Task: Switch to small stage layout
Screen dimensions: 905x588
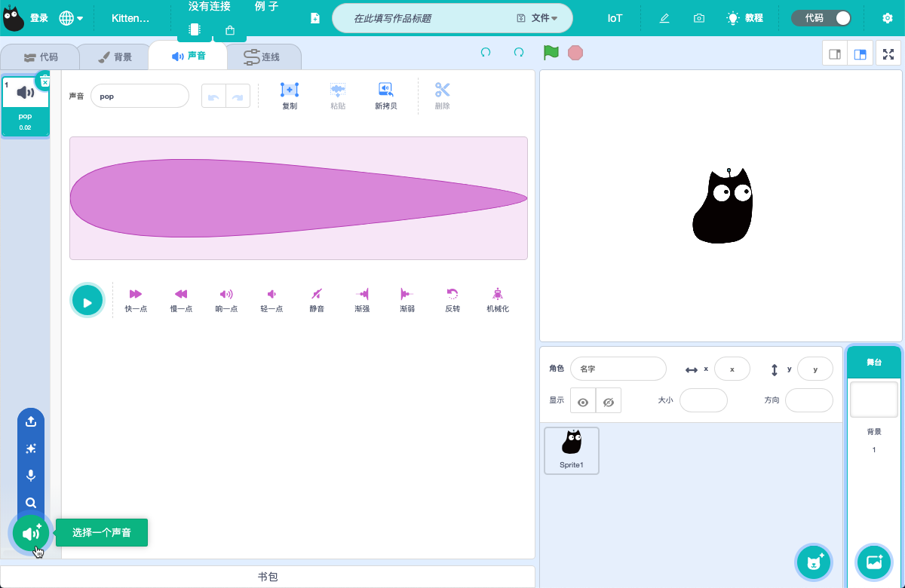Action: 835,54
